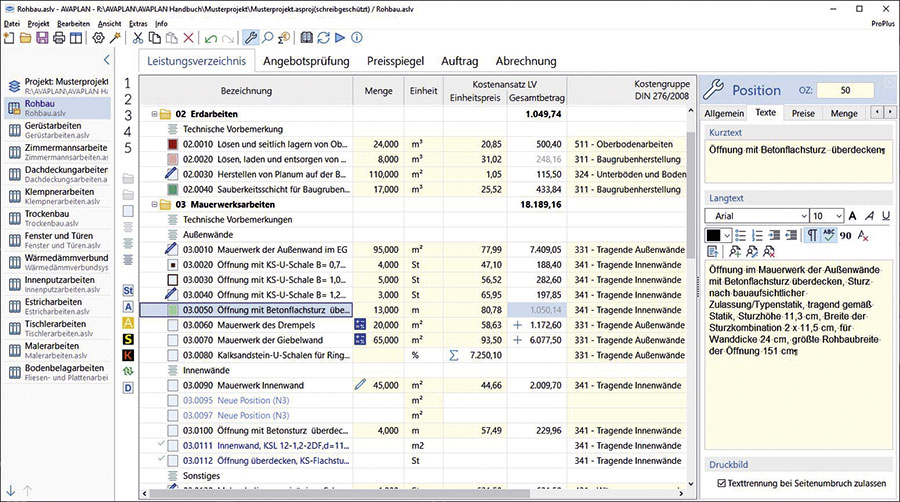Click the sigma sum toolbar icon

click(x=284, y=38)
